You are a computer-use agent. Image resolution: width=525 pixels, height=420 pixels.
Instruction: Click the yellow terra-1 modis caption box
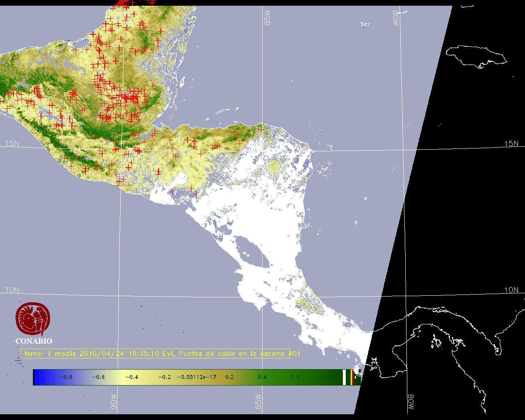click(x=156, y=354)
